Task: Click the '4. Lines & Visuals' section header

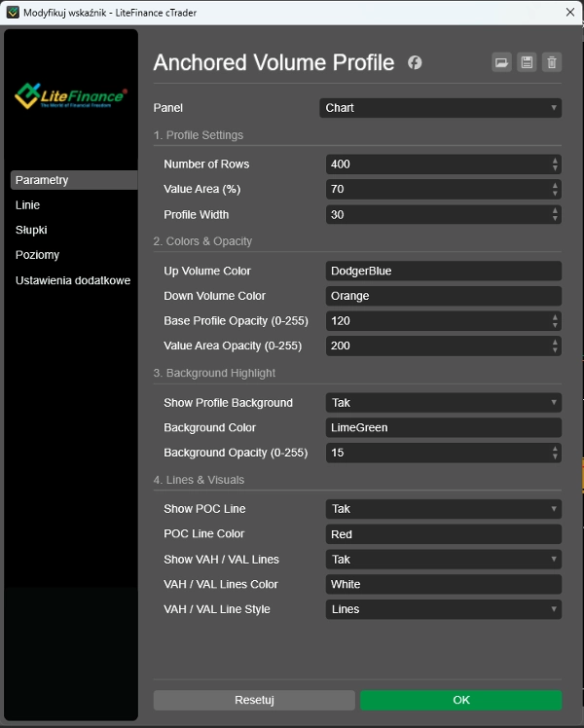Action: [199, 480]
